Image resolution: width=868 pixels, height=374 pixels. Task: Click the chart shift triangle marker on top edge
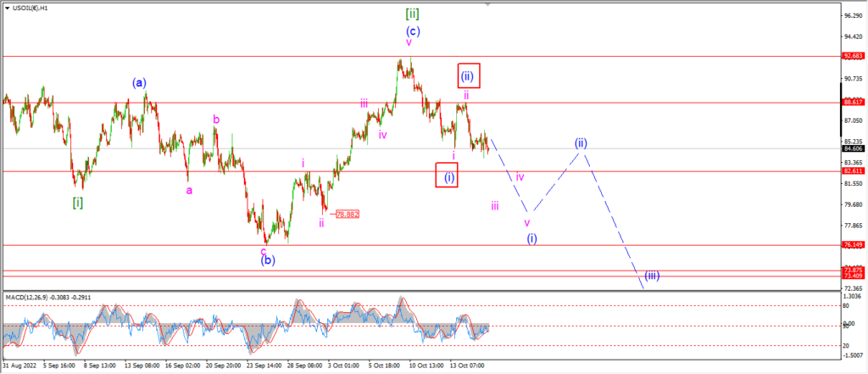487,4
